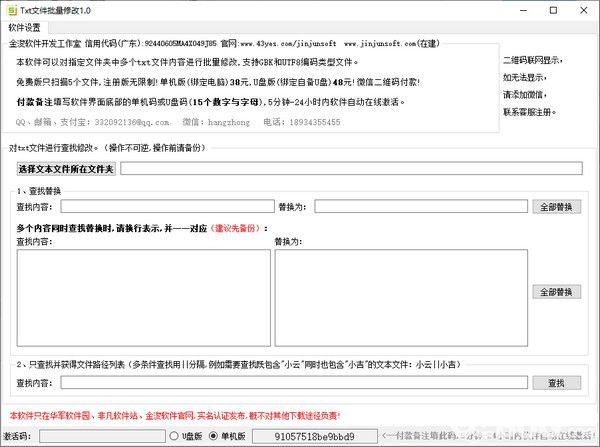Click the 付款备注 bold text line

click(x=211, y=102)
